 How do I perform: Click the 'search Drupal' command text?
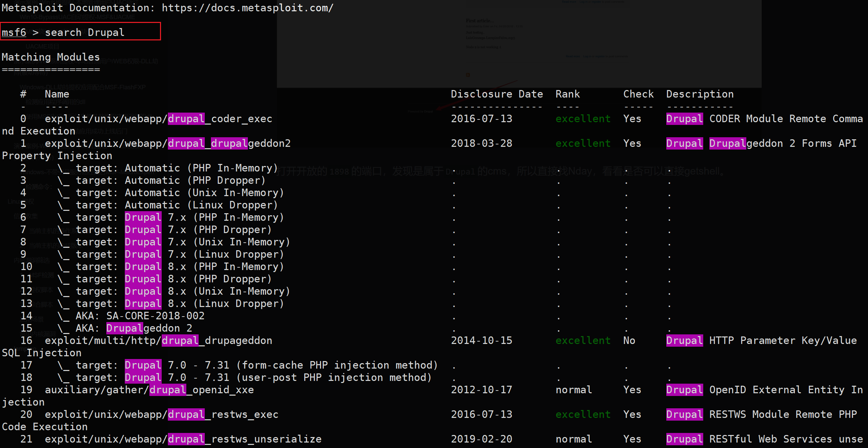click(x=84, y=33)
